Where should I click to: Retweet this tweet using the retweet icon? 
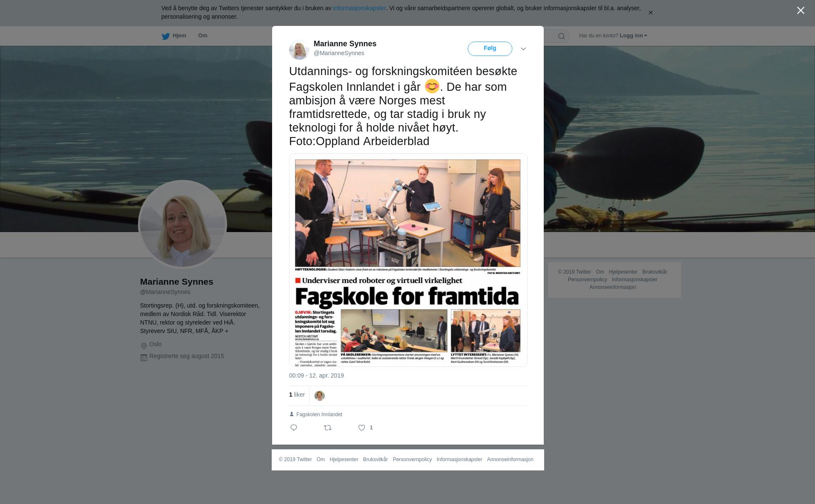click(x=328, y=428)
